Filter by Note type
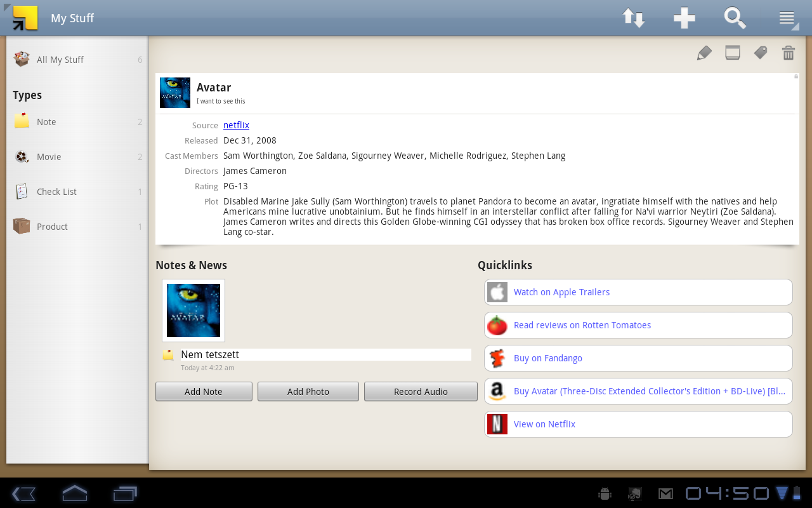This screenshot has width=812, height=508. coord(77,122)
